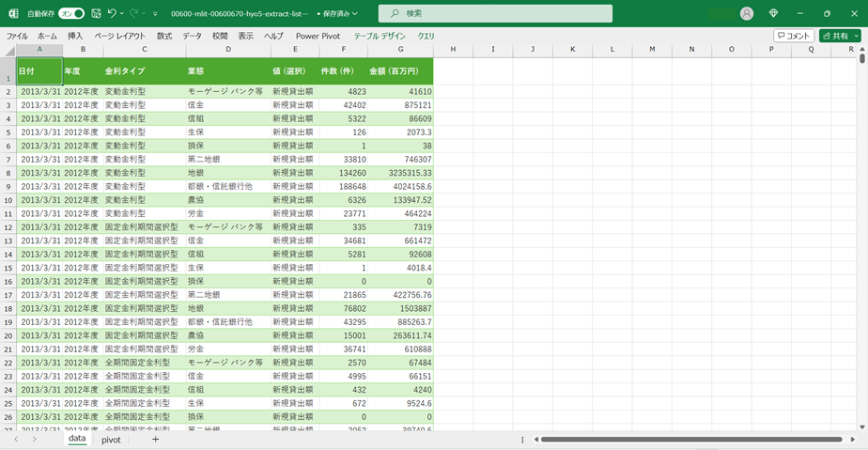Open the user account profile icon
868x450 pixels.
(x=747, y=13)
